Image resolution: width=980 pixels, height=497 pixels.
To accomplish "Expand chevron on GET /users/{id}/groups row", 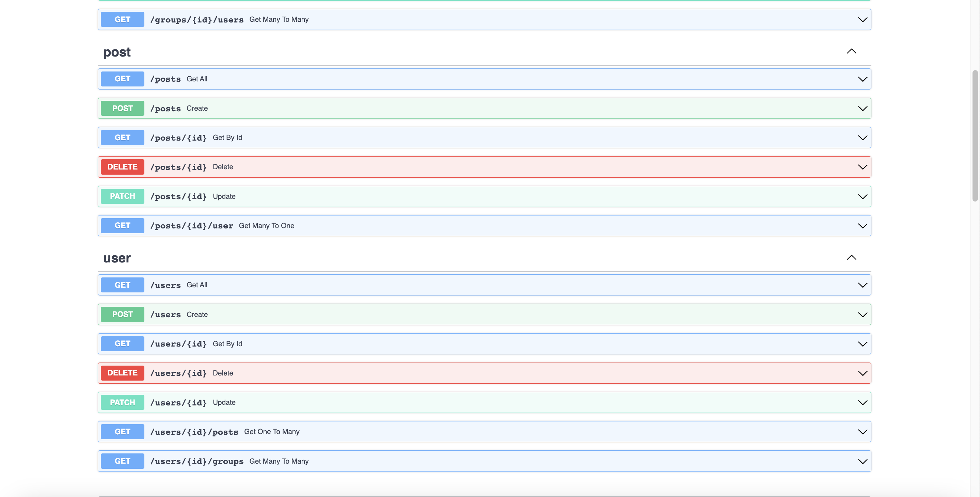I will [x=862, y=462].
